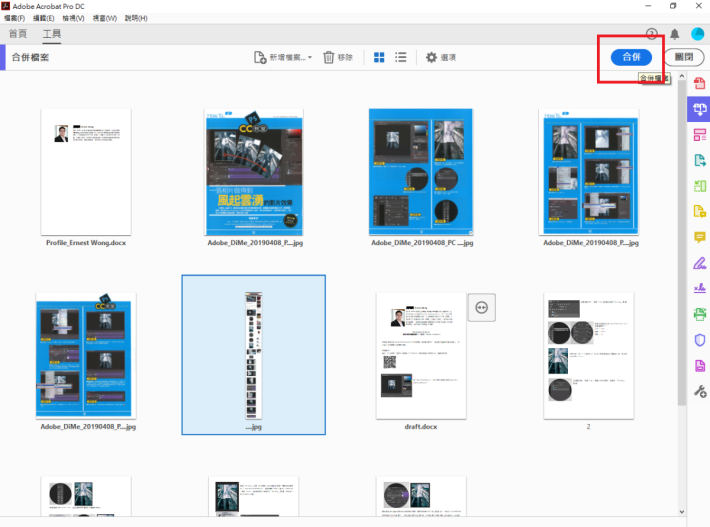The width and height of the screenshot is (710, 527).
Task: Open the green Compare Files sidebar tool
Action: pos(700,186)
